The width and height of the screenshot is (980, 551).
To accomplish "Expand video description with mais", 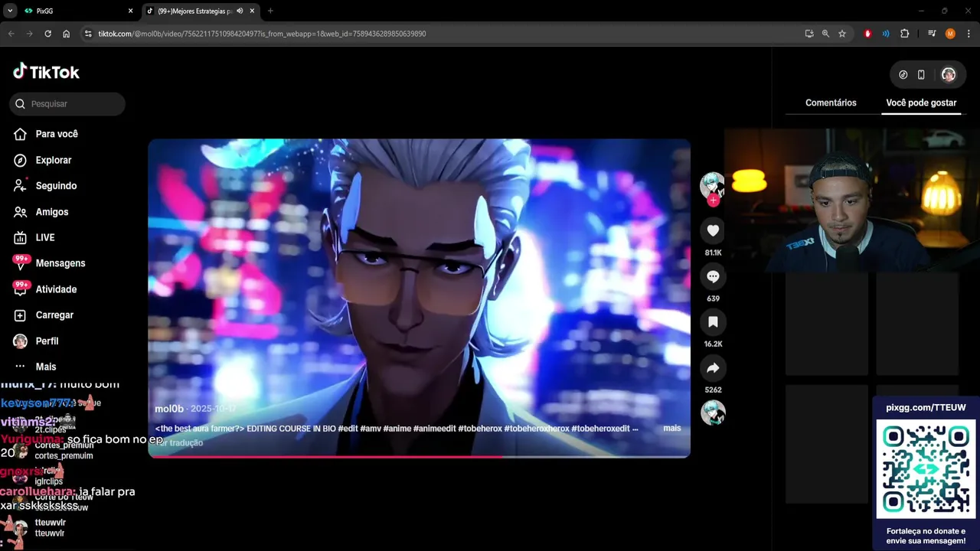I will pos(672,429).
